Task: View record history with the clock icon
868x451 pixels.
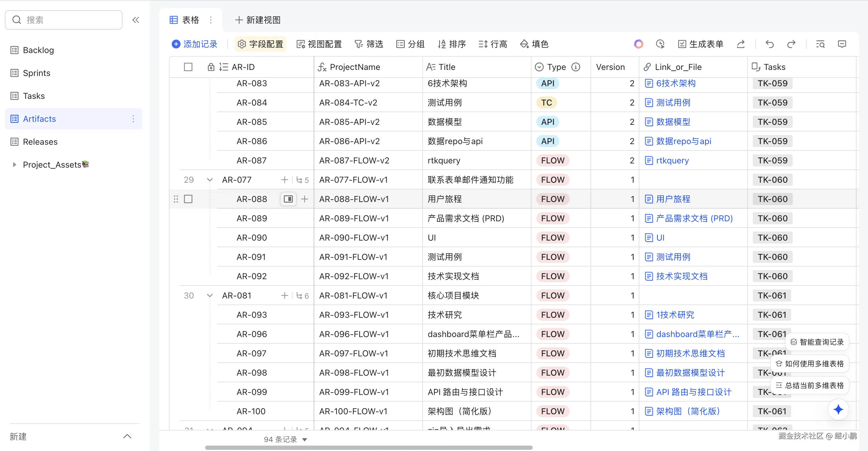Action: pyautogui.click(x=660, y=44)
